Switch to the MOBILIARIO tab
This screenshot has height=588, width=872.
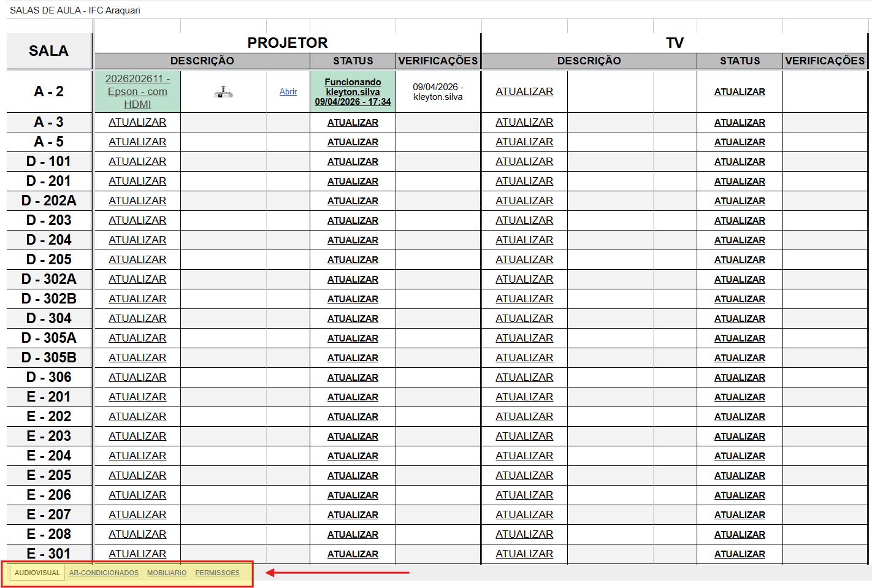pos(167,573)
